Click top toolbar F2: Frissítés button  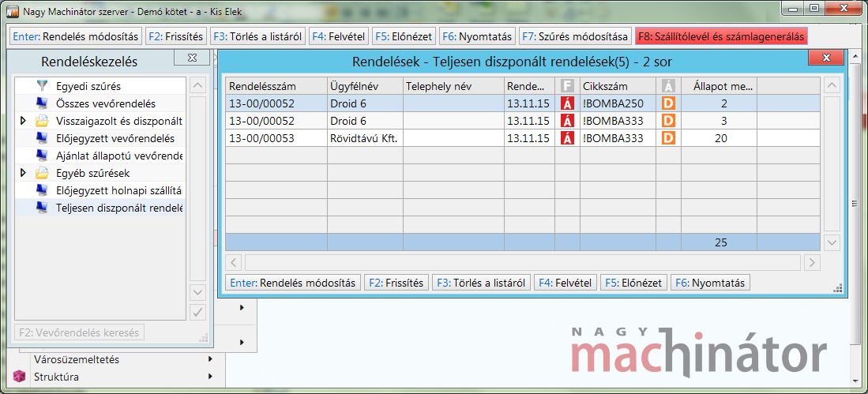click(x=177, y=36)
